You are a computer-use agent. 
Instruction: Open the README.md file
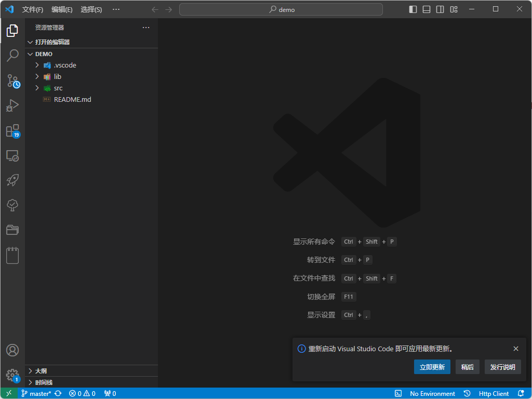point(91,99)
